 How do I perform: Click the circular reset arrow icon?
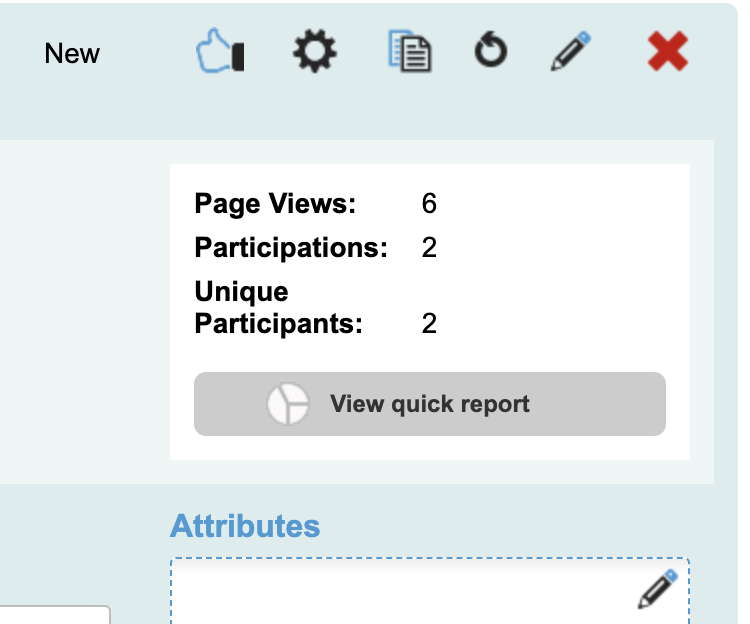[x=490, y=52]
